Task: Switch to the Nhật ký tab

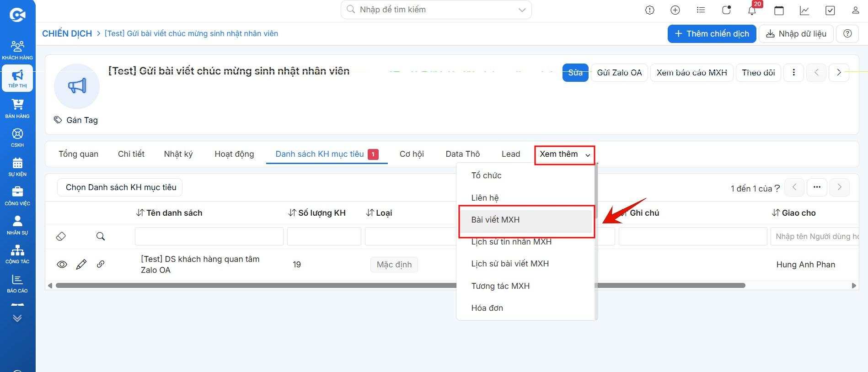Action: tap(178, 154)
